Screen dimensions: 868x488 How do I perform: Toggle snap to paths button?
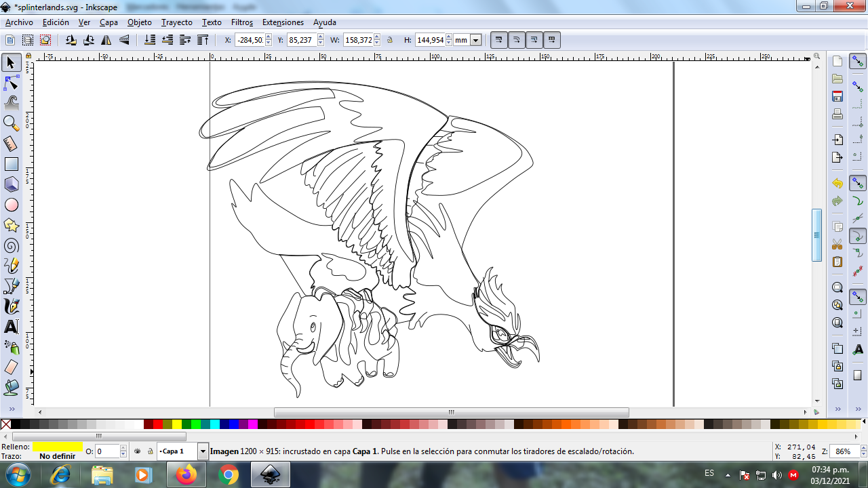point(858,201)
